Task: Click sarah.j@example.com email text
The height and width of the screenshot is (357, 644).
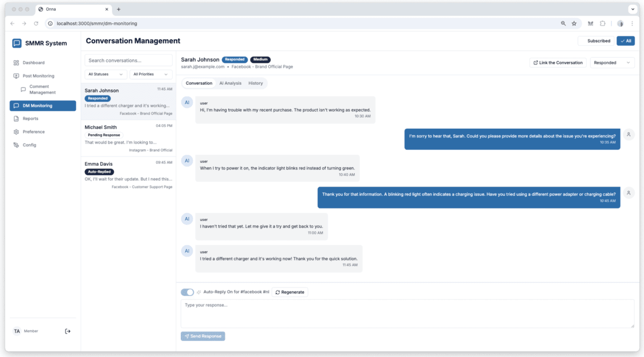Action: pos(202,67)
